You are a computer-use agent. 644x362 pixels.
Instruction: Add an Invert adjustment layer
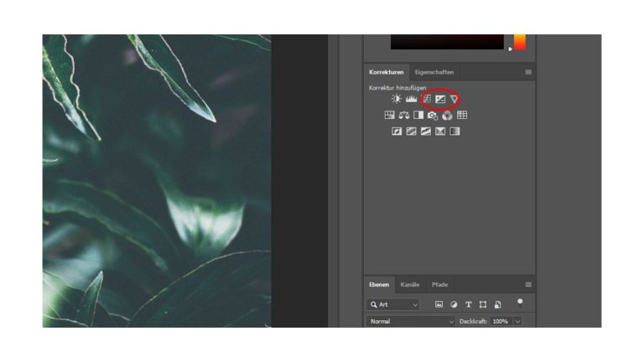pos(397,132)
